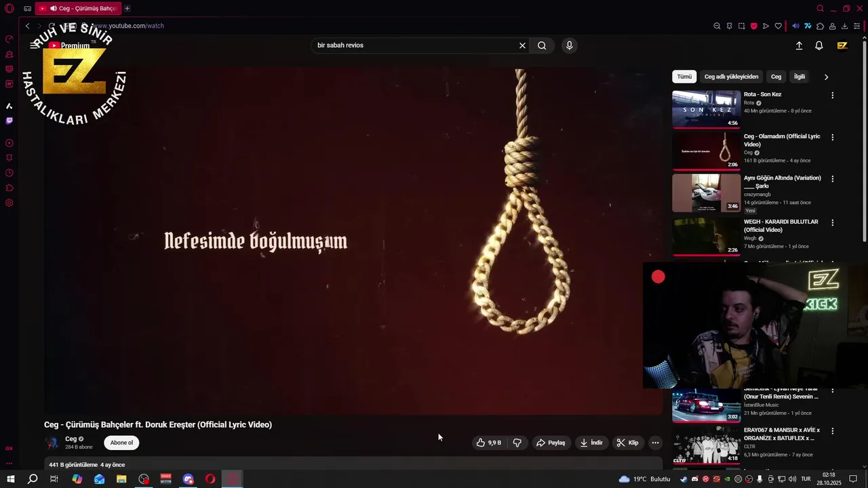Viewport: 868px width, 488px height.
Task: Click the search magnifier button next to query
Action: coord(542,45)
